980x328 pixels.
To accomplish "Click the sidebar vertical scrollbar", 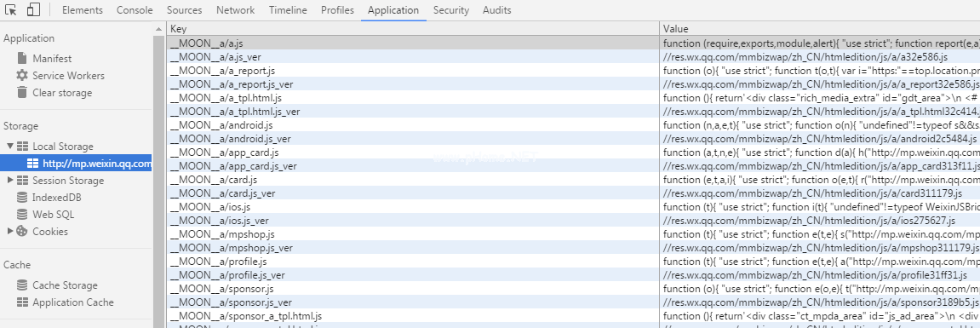I will tap(159, 176).
